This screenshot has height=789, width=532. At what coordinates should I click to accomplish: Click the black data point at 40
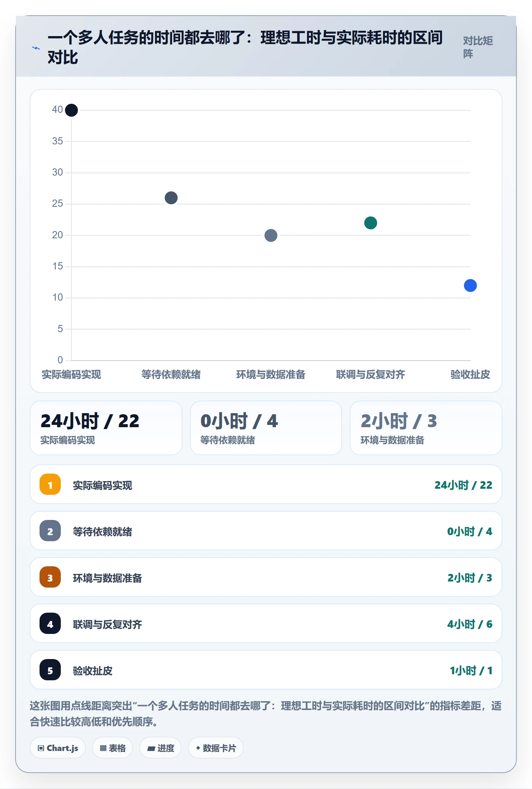(71, 110)
